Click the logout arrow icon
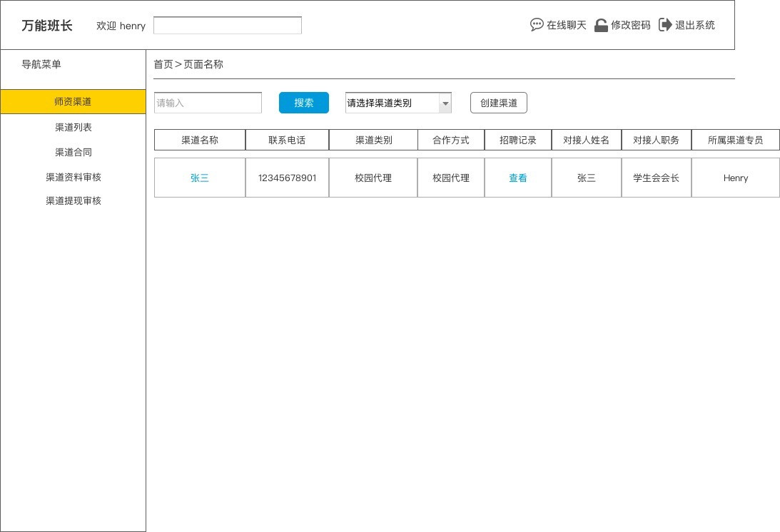780x532 pixels. (x=665, y=25)
